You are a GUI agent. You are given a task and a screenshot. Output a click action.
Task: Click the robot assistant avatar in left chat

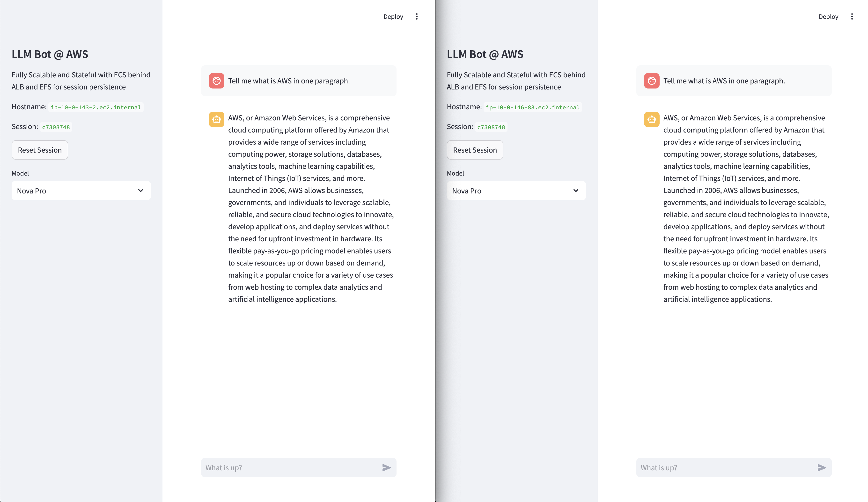[216, 119]
